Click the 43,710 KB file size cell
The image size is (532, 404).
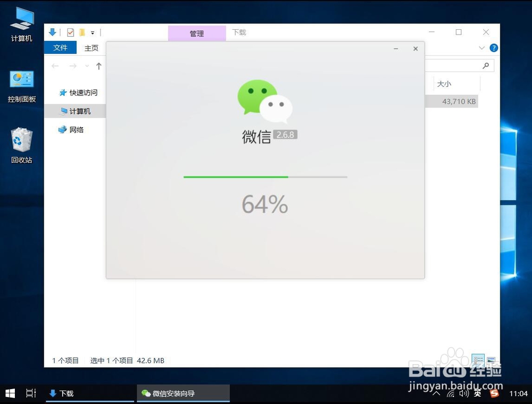[459, 102]
